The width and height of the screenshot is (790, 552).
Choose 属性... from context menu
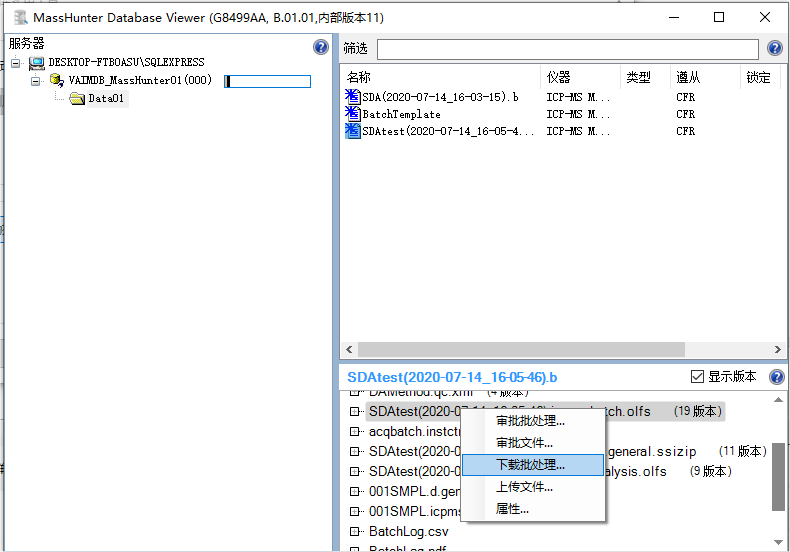click(533, 509)
